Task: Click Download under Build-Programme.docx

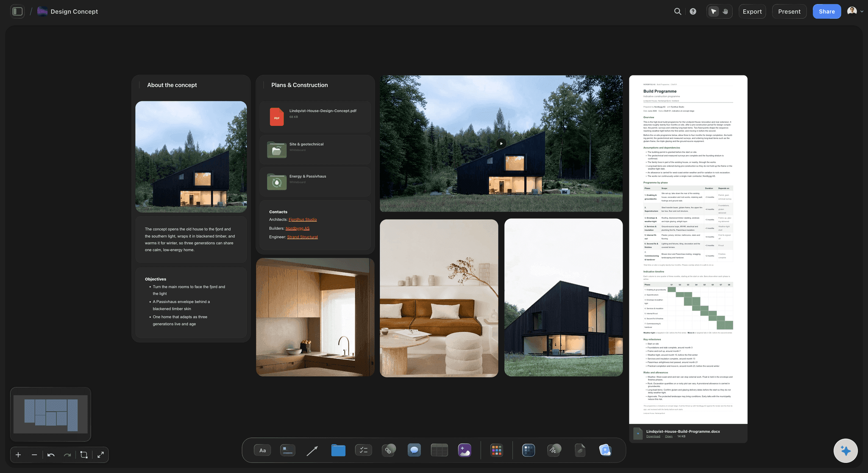Action: point(653,437)
